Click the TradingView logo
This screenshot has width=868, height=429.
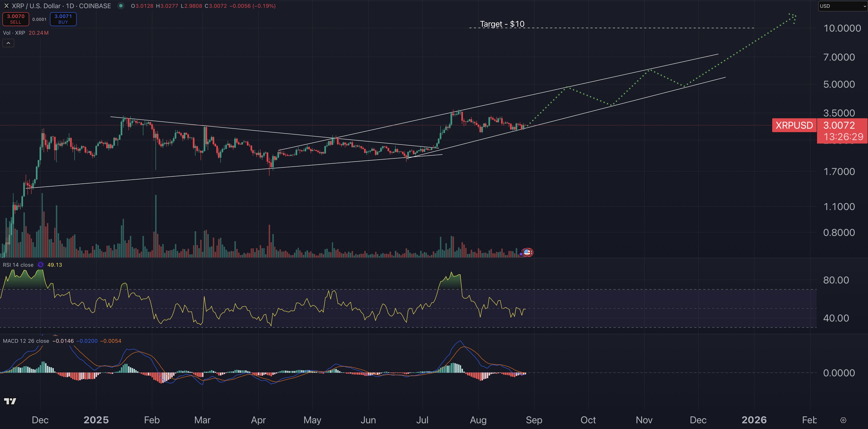(10, 401)
